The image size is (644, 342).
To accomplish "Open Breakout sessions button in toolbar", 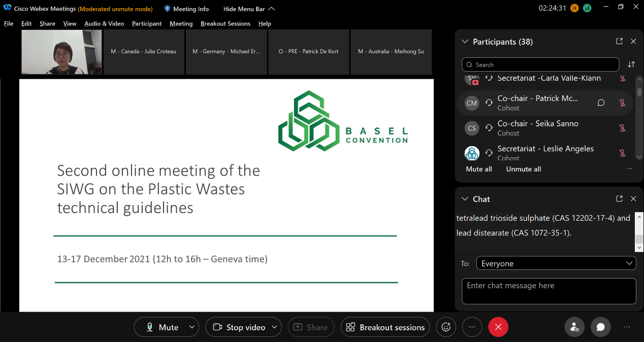I will 385,327.
